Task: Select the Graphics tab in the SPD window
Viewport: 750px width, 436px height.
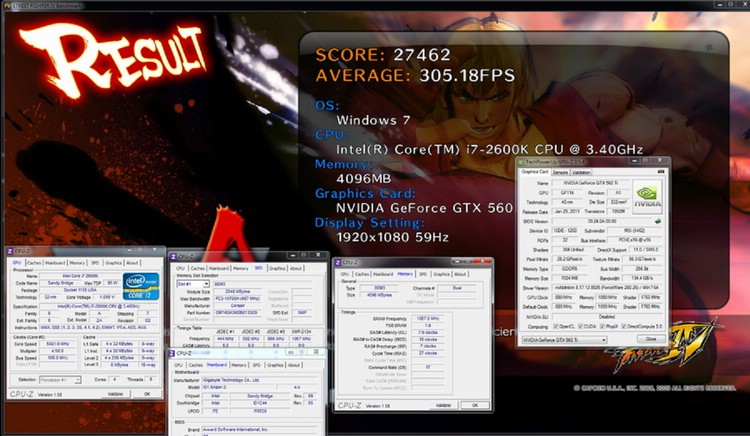Action: point(277,268)
